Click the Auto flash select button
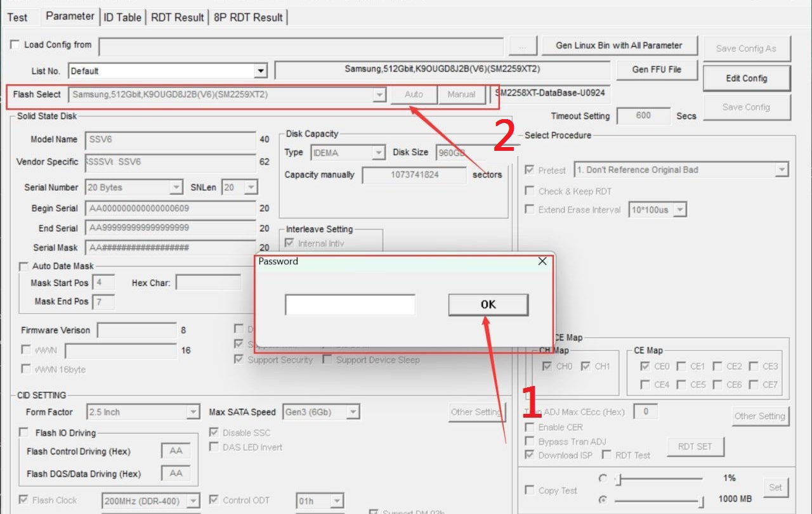812x514 pixels. tap(414, 94)
